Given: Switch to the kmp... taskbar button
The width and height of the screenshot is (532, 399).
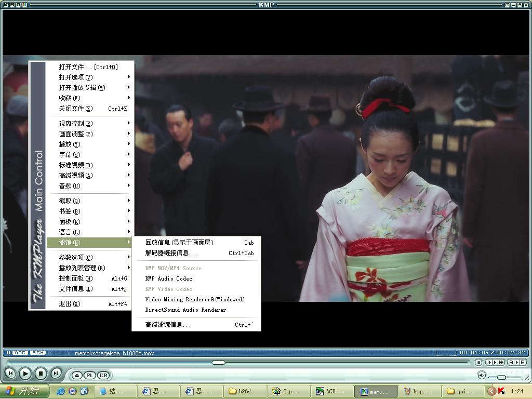Looking at the screenshot, I should click(420, 391).
